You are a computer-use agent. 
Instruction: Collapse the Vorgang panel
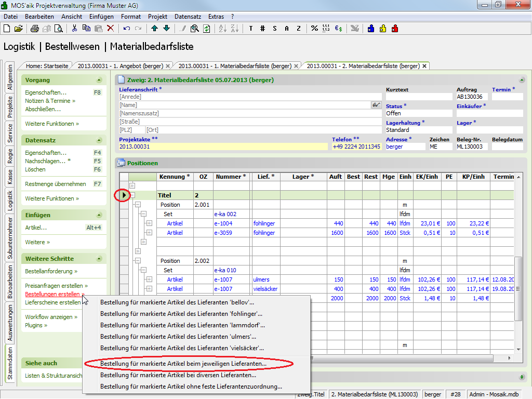tap(99, 80)
